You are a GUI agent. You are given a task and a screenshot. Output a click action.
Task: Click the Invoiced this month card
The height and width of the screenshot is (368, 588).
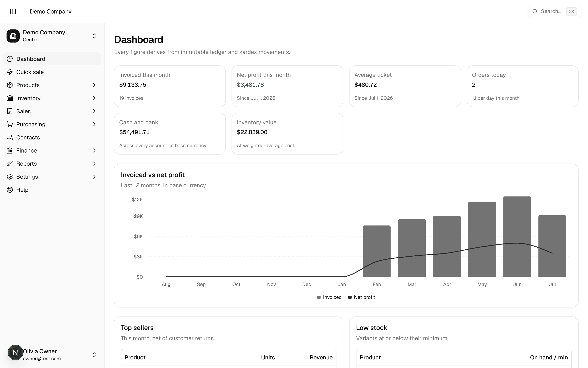tap(170, 86)
